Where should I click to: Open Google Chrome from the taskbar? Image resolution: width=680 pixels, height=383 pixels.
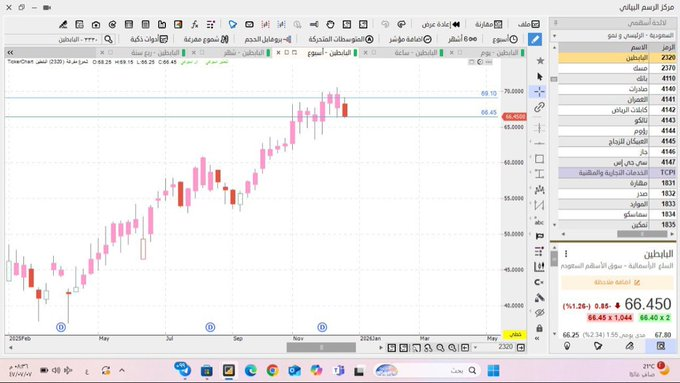point(272,370)
